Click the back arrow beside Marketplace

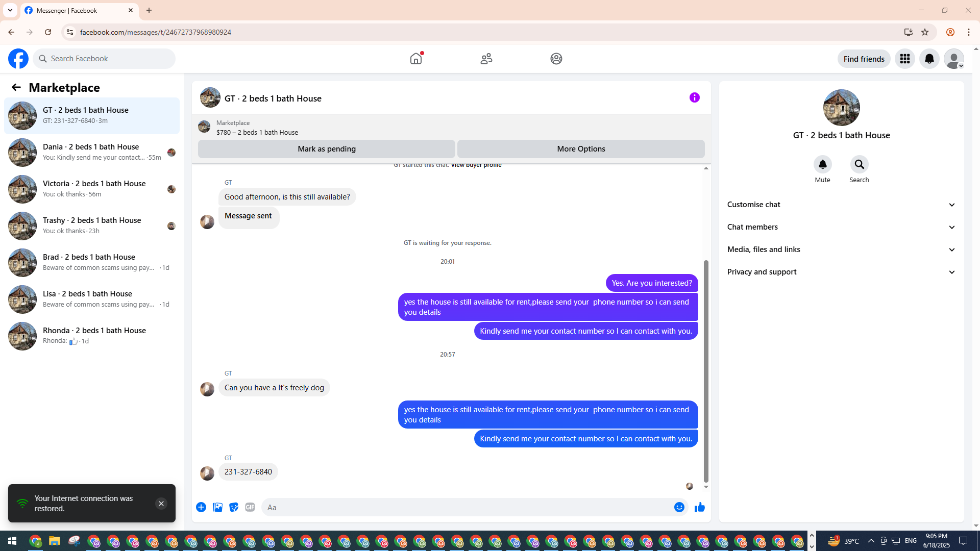click(x=16, y=87)
